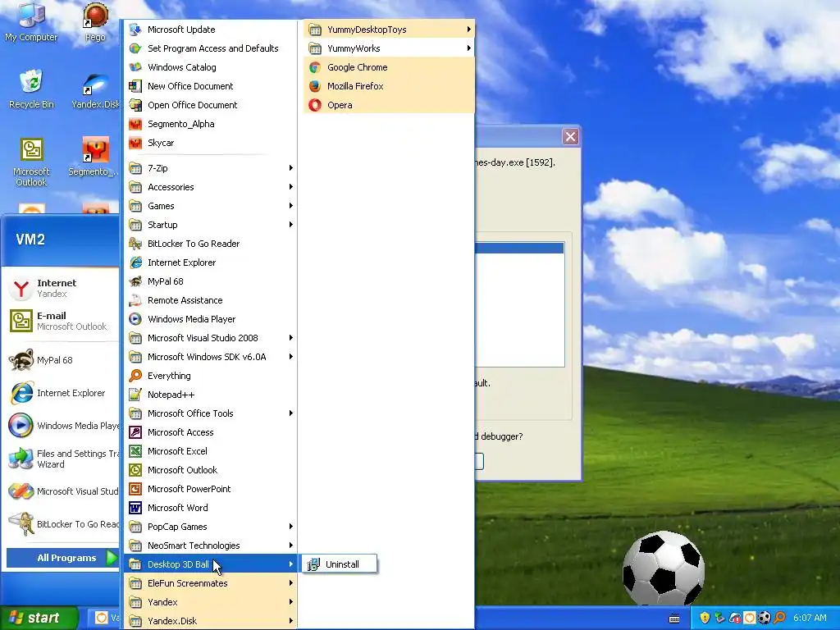The image size is (840, 630).
Task: Click the soccer ball tray icon
Action: (x=765, y=618)
